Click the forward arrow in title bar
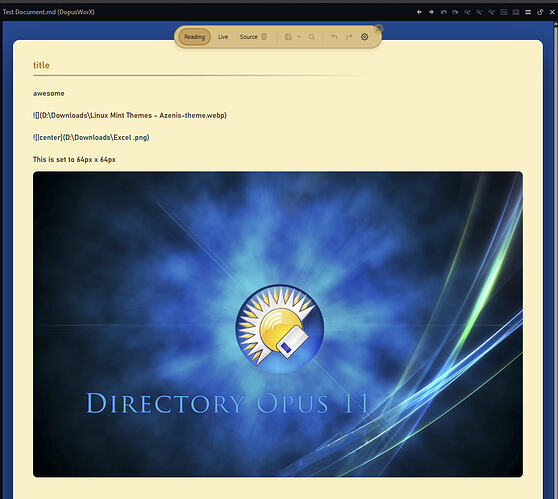Image resolution: width=558 pixels, height=499 pixels. click(x=431, y=12)
